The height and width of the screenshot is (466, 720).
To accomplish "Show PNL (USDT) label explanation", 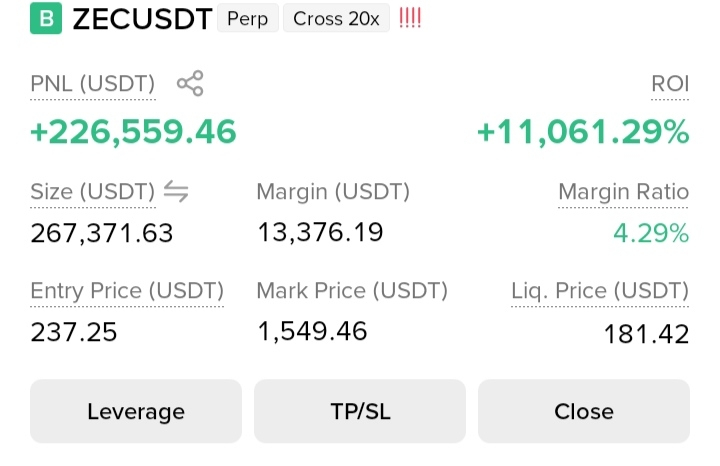I will (x=93, y=84).
